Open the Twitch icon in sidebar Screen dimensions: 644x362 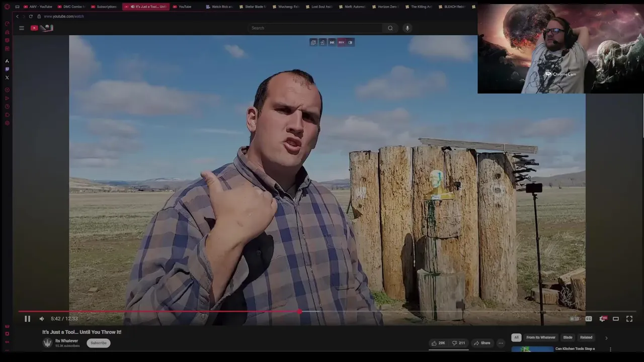(x=7, y=69)
